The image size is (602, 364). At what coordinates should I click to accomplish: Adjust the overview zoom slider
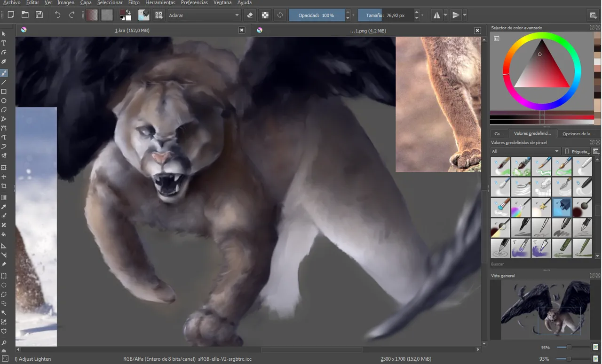coord(573,347)
